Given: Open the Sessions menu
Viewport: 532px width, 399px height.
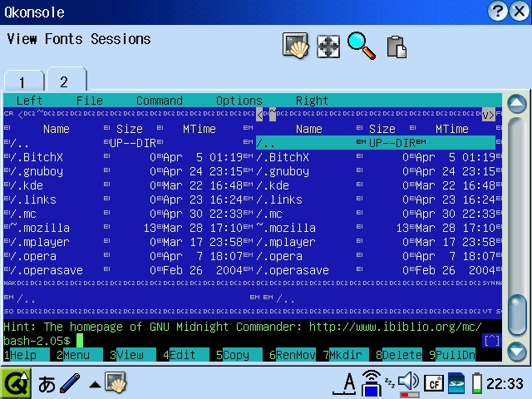Looking at the screenshot, I should pyautogui.click(x=121, y=39).
